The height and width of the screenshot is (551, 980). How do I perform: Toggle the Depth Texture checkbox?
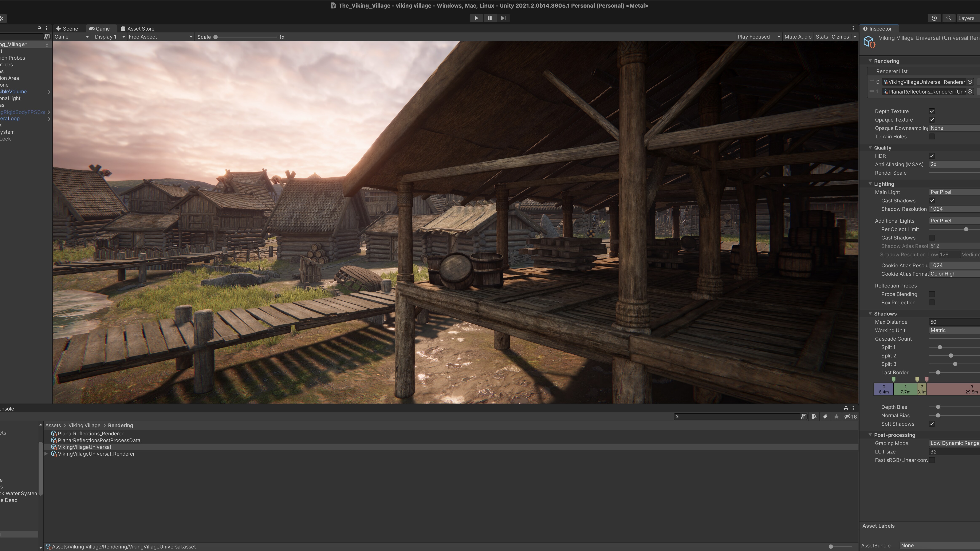coord(932,111)
